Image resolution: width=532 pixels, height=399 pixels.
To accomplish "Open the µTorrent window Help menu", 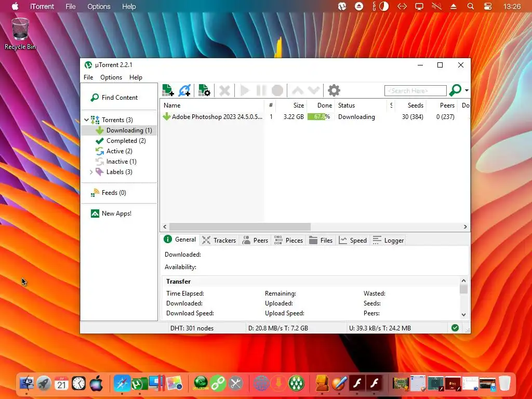I will click(x=136, y=77).
